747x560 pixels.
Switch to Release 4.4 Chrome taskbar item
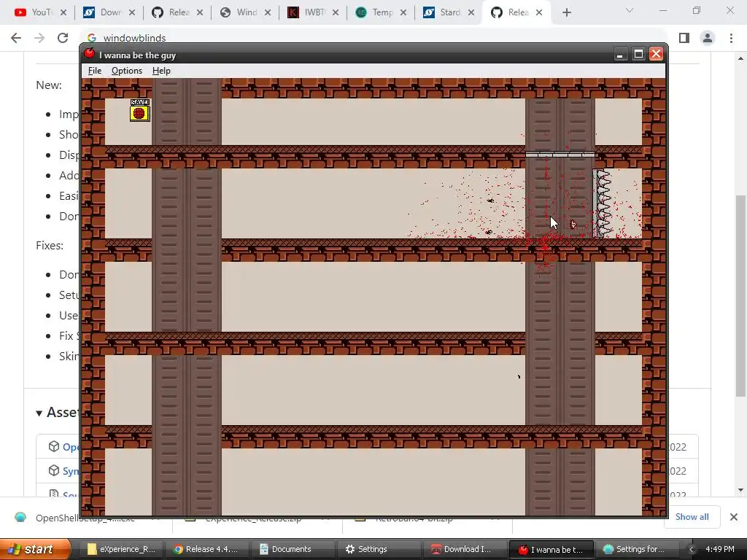[x=206, y=549]
